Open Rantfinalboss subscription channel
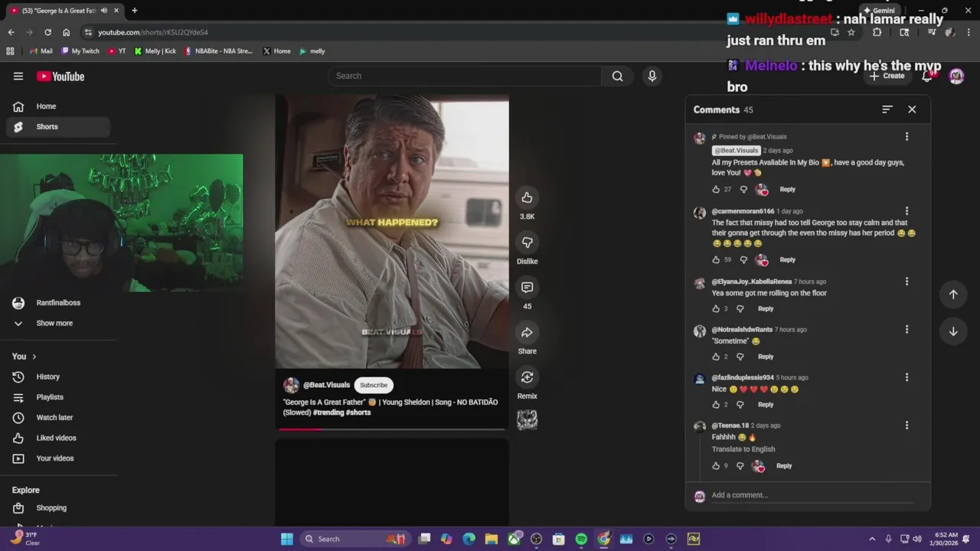The width and height of the screenshot is (980, 551). 58,303
